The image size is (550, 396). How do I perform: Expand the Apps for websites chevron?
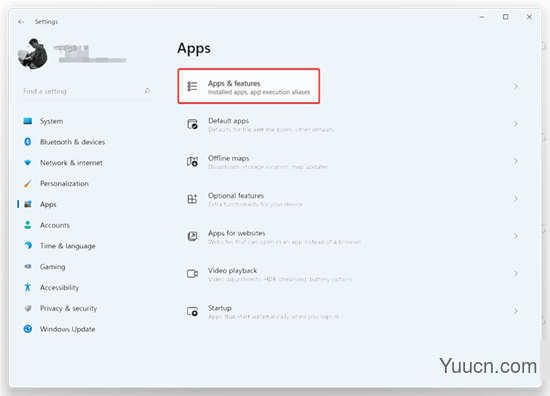[515, 236]
